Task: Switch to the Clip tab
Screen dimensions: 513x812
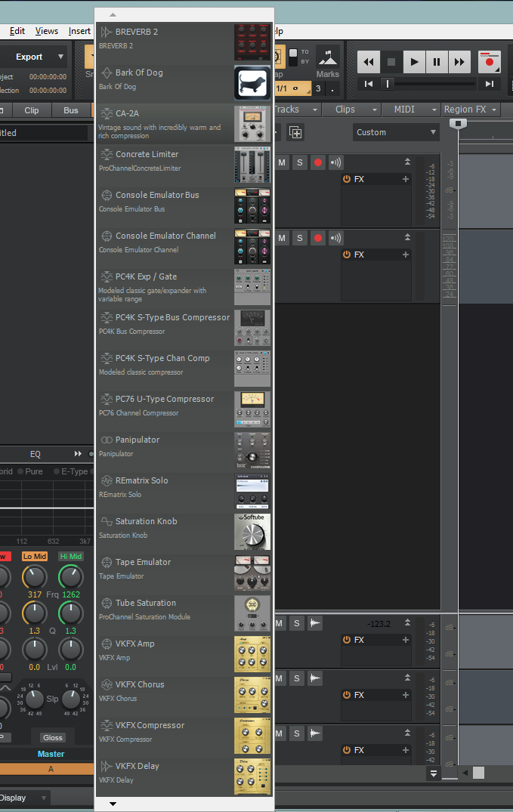Action: [x=32, y=110]
